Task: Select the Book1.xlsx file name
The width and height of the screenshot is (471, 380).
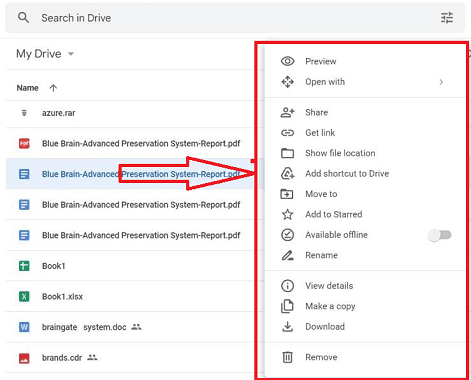Action: pos(62,296)
